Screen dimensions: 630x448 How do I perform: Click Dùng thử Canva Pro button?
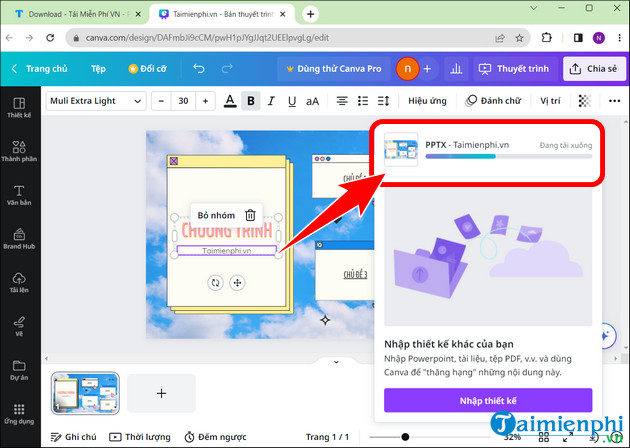(333, 69)
